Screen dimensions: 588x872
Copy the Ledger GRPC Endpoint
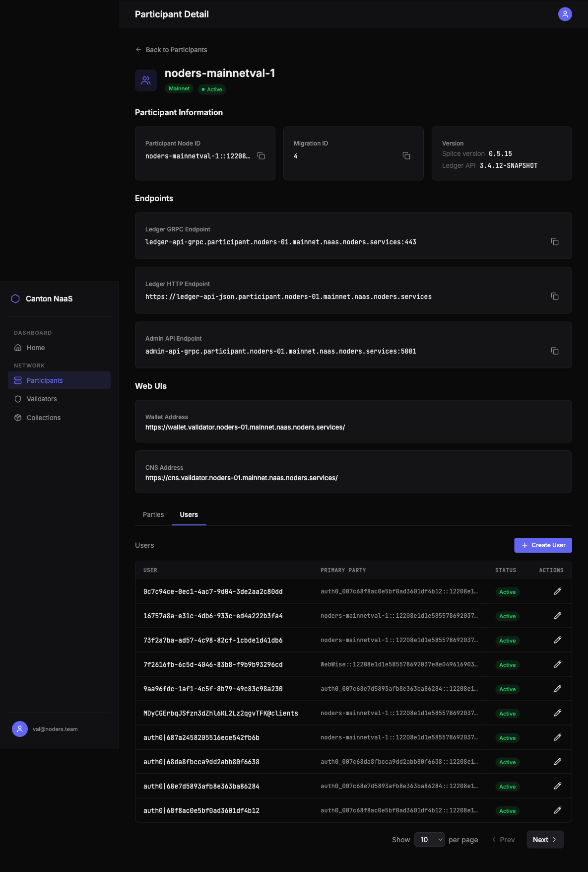555,242
